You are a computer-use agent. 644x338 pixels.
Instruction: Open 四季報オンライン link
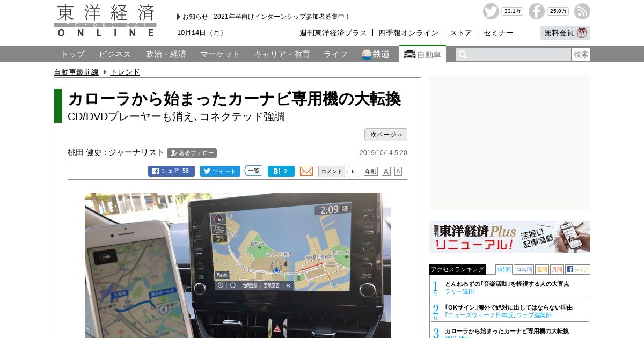[x=408, y=33]
